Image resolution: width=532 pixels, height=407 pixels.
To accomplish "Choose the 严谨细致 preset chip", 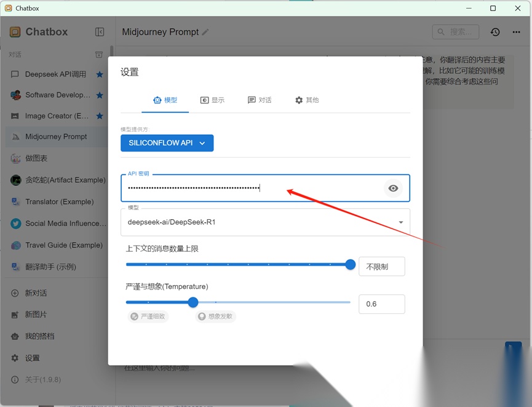I will 148,316.
